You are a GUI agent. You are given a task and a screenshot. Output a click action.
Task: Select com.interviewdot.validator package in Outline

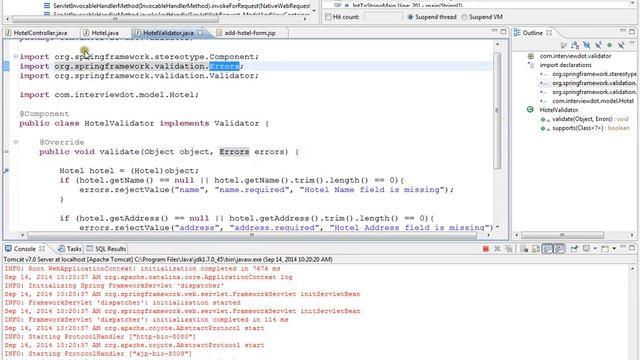coord(575,56)
